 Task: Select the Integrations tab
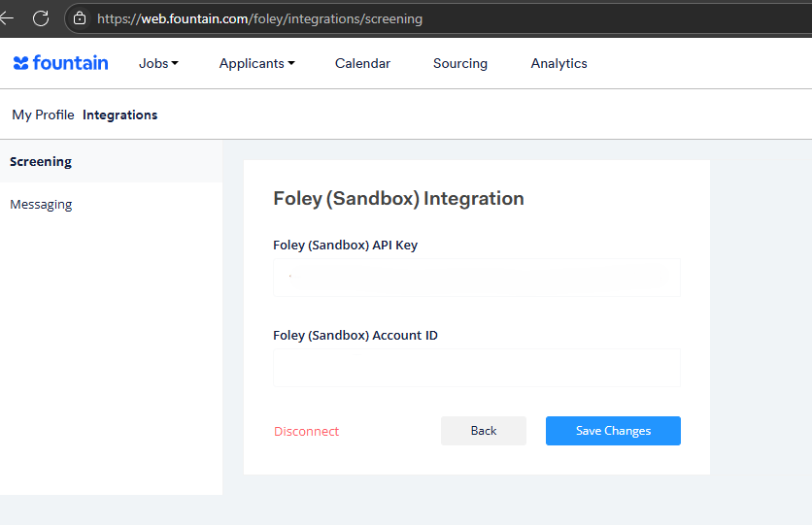click(120, 115)
